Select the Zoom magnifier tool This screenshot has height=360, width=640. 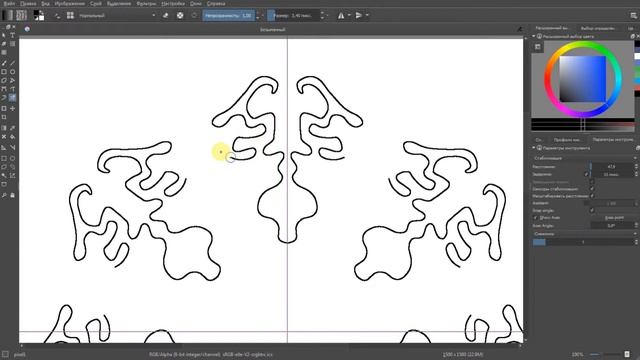point(4,196)
